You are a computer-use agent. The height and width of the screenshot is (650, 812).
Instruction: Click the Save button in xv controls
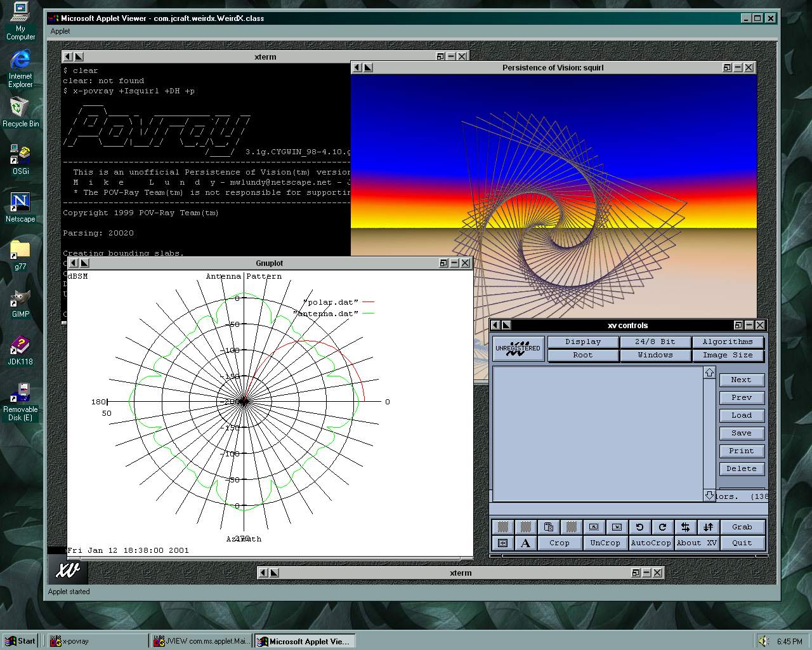742,433
